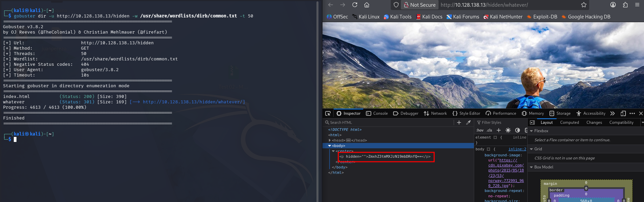Open the devtools three-dot options menu

click(x=632, y=113)
